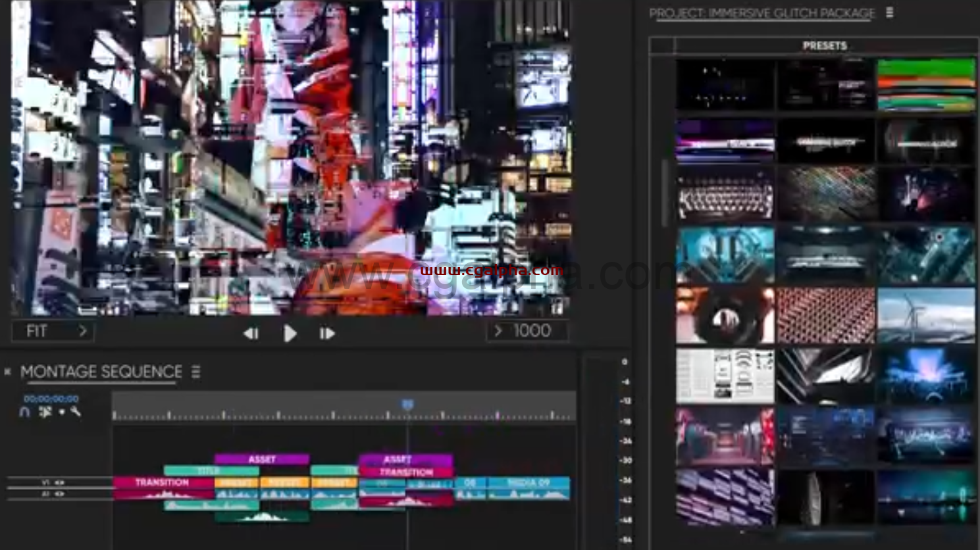The image size is (980, 550).
Task: Toggle the magnet snap icon in the timeline
Action: (x=25, y=412)
